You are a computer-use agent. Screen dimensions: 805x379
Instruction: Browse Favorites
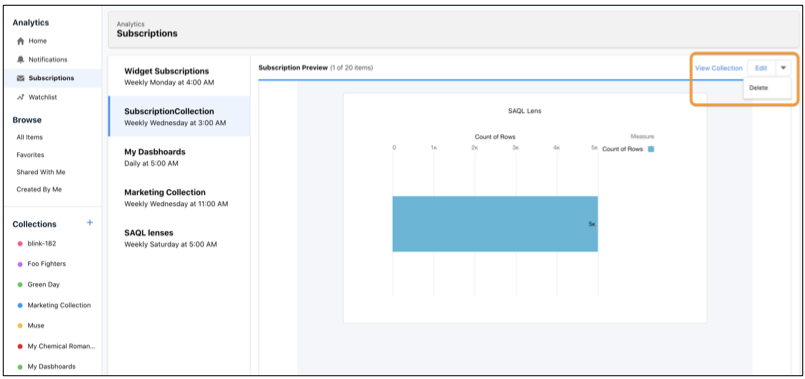[x=30, y=155]
